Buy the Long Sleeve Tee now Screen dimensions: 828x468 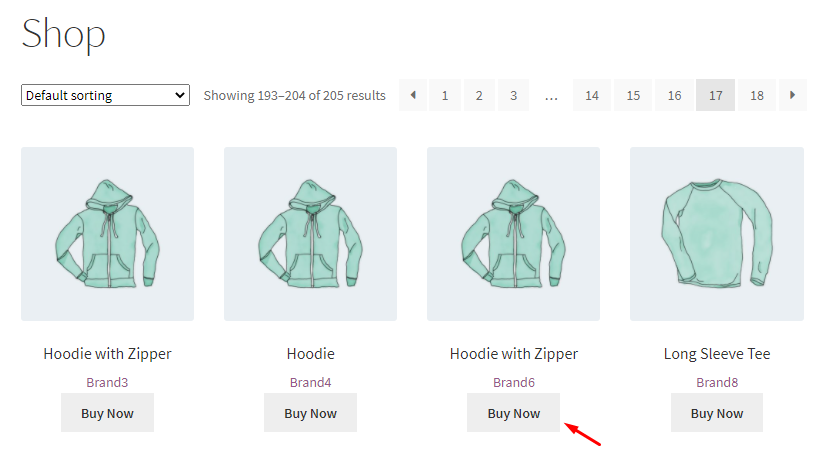click(x=716, y=413)
